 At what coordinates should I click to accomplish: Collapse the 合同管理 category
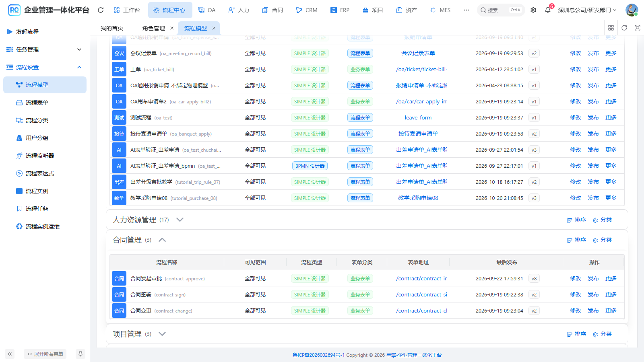(x=162, y=240)
